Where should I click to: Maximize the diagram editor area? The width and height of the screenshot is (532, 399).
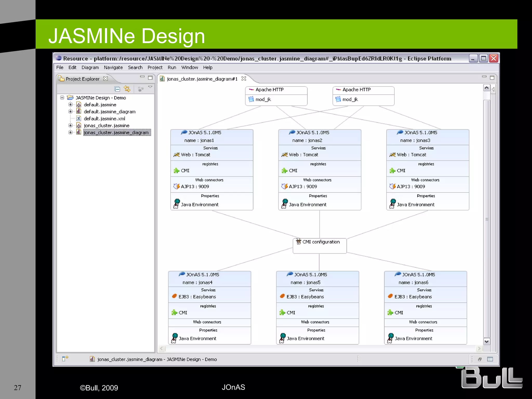pyautogui.click(x=492, y=78)
